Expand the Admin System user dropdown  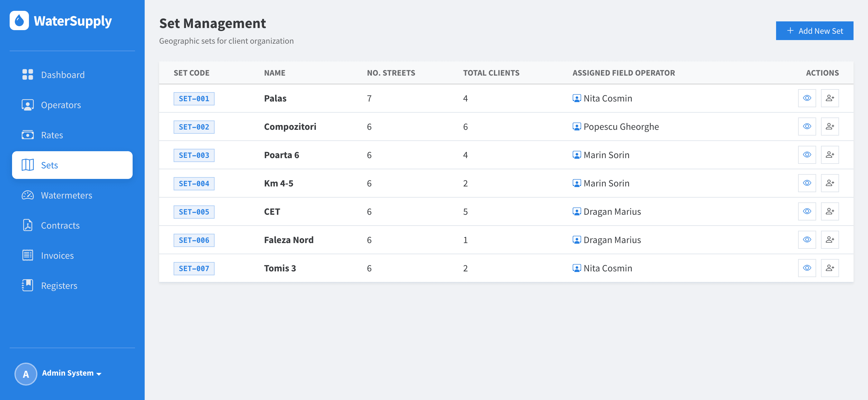71,373
